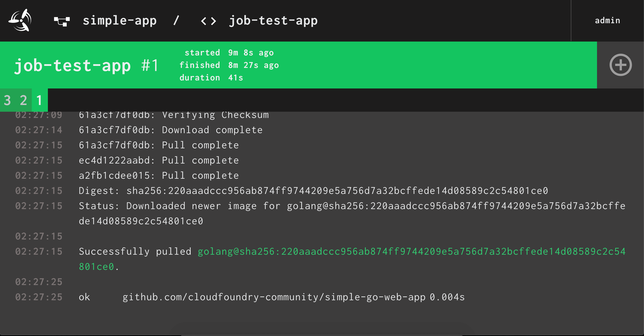Switch to build 2 tab

point(23,100)
